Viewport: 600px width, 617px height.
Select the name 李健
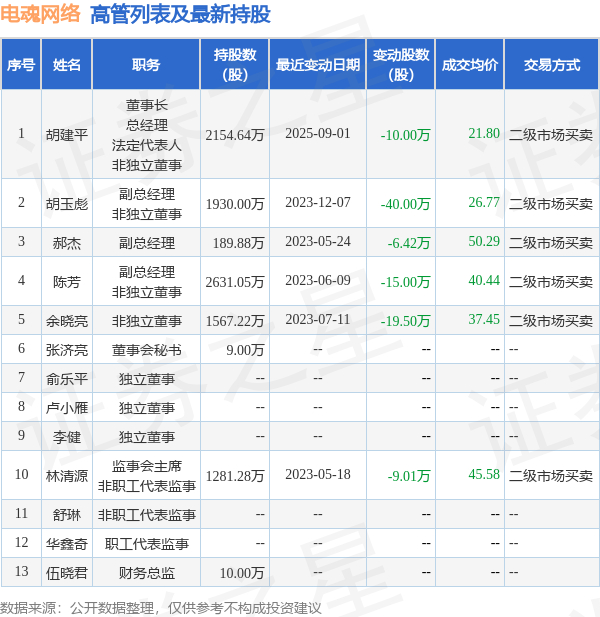coord(66,437)
